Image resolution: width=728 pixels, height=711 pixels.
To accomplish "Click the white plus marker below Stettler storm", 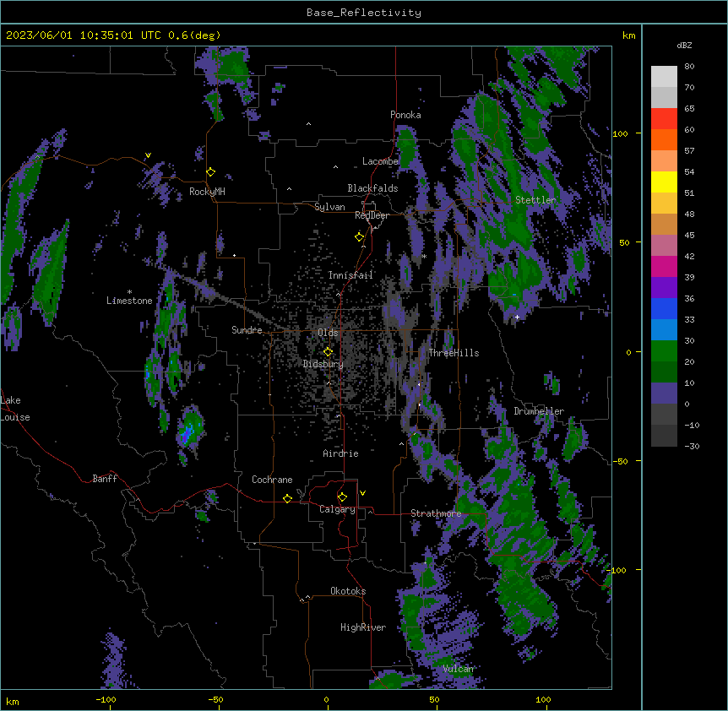I will click(x=517, y=317).
